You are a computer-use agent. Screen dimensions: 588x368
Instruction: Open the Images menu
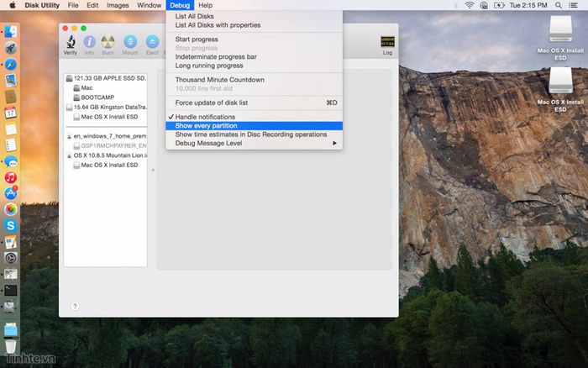click(118, 5)
